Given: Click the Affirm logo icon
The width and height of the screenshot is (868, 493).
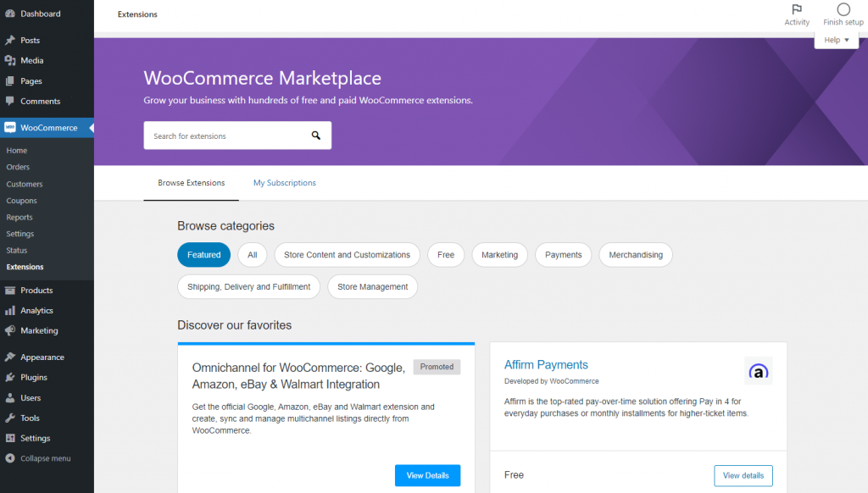Looking at the screenshot, I should point(758,370).
